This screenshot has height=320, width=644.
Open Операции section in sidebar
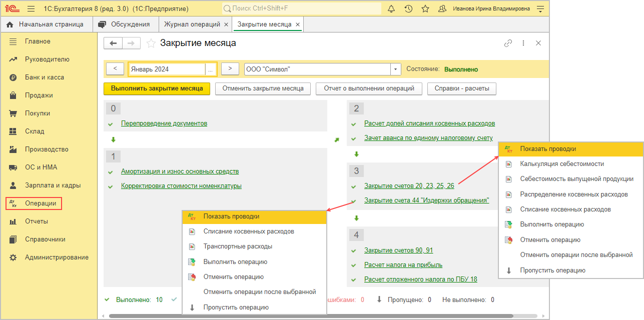pos(40,203)
